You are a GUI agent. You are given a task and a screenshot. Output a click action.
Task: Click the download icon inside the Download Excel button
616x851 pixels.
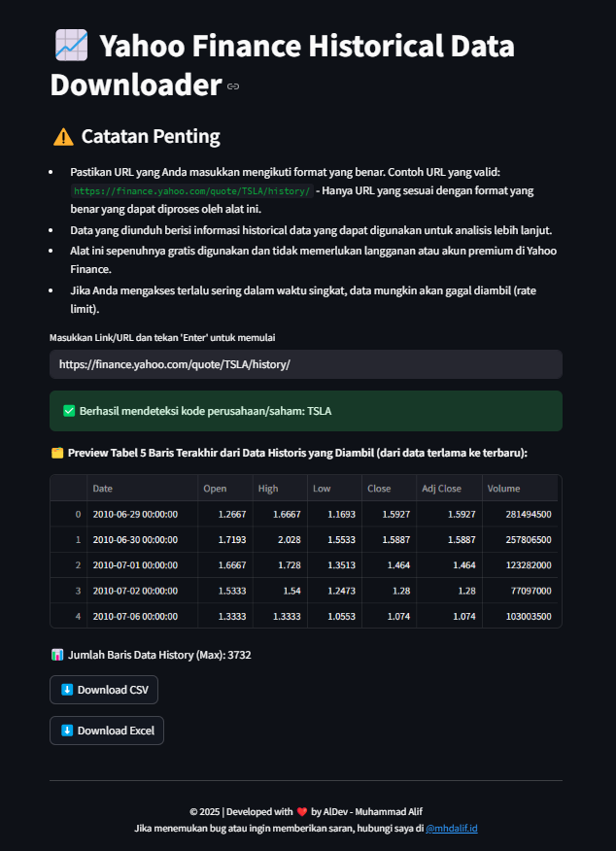coord(66,730)
